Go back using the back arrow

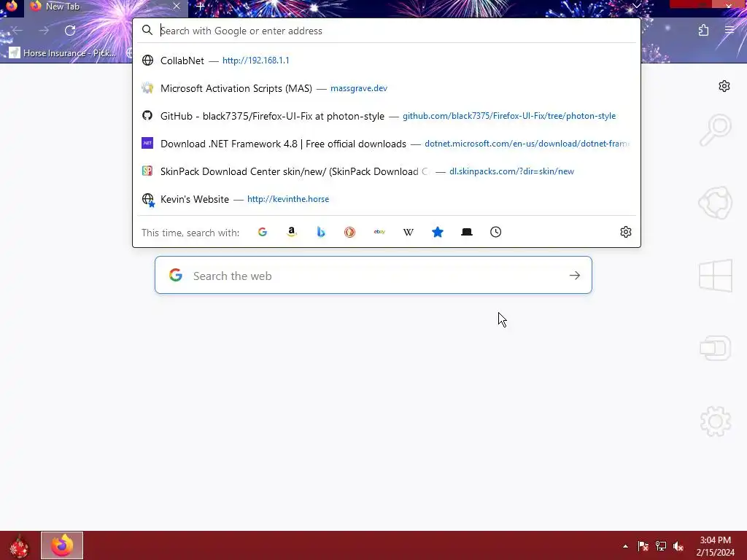(x=18, y=31)
